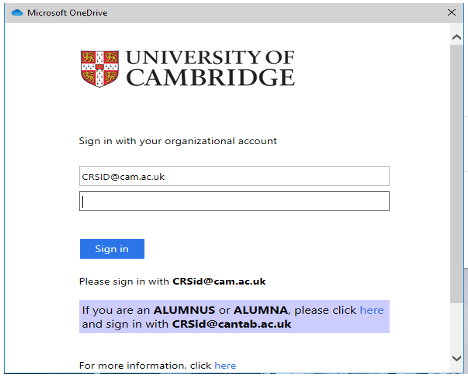
Task: Click the bold CRSid@cam.ac.uk hint text
Action: (x=219, y=282)
